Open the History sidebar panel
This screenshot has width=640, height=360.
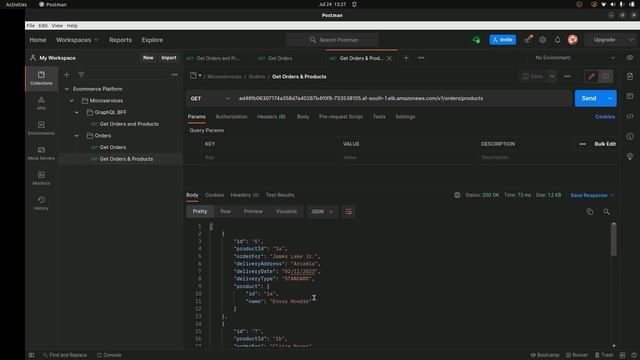pos(41,203)
